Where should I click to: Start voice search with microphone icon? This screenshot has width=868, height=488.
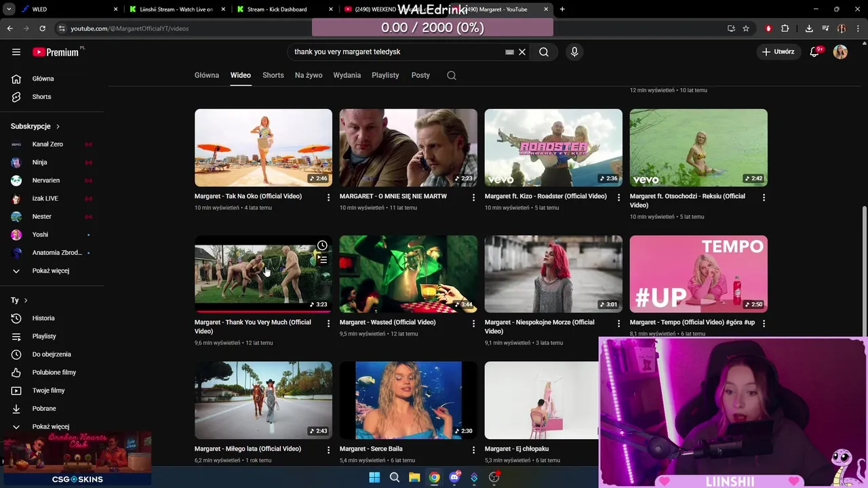[x=574, y=52]
